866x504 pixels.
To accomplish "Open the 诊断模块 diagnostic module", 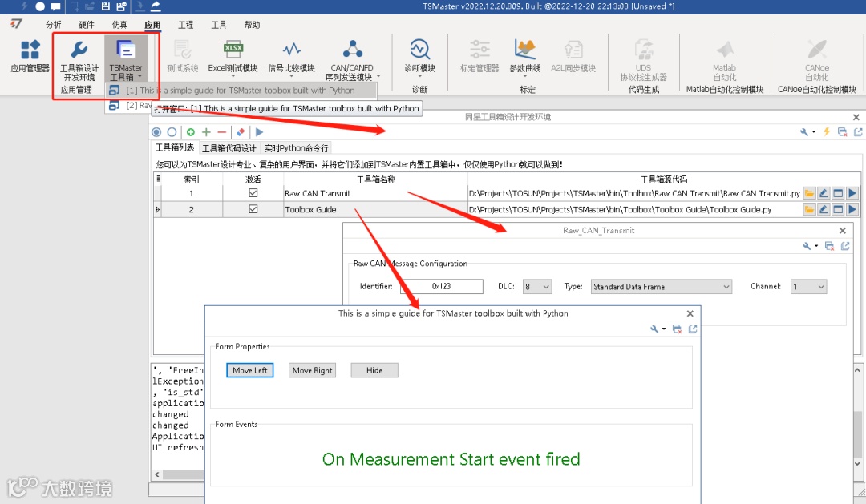I will point(419,57).
